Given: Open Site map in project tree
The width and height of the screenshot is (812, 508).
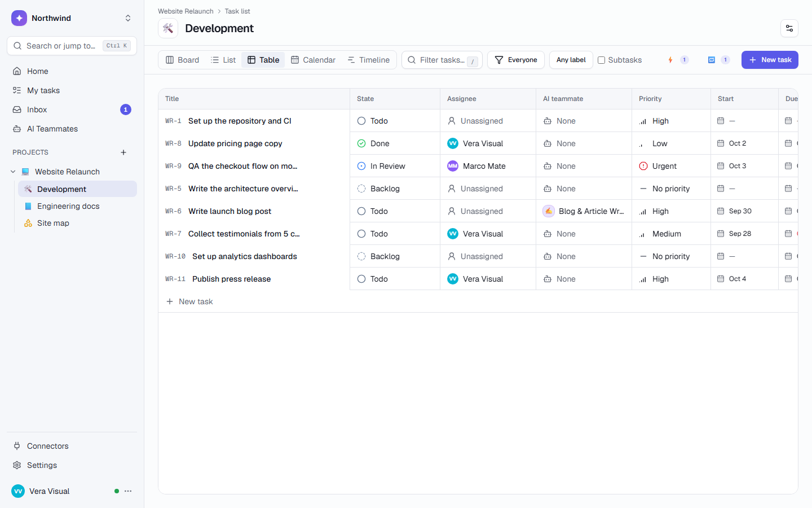Looking at the screenshot, I should [77, 223].
